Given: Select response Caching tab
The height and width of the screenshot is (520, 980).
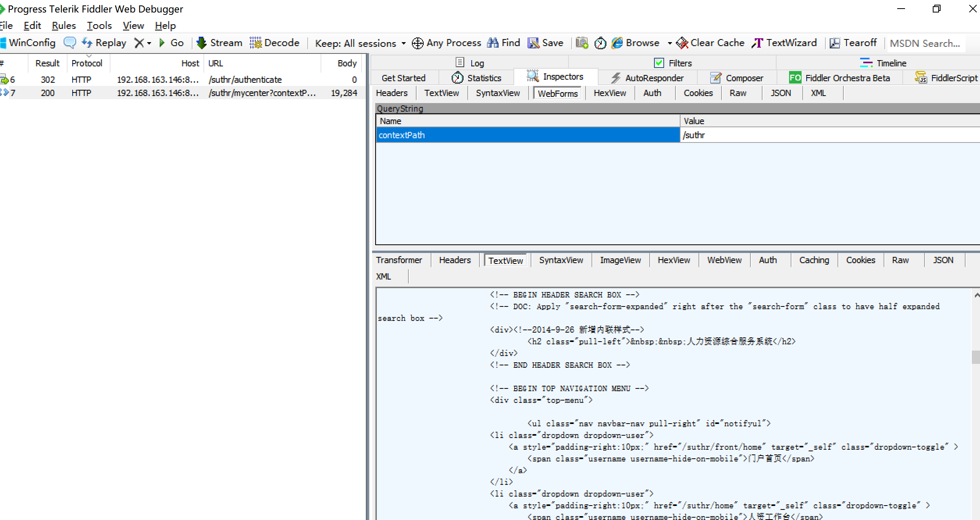Looking at the screenshot, I should click(814, 260).
